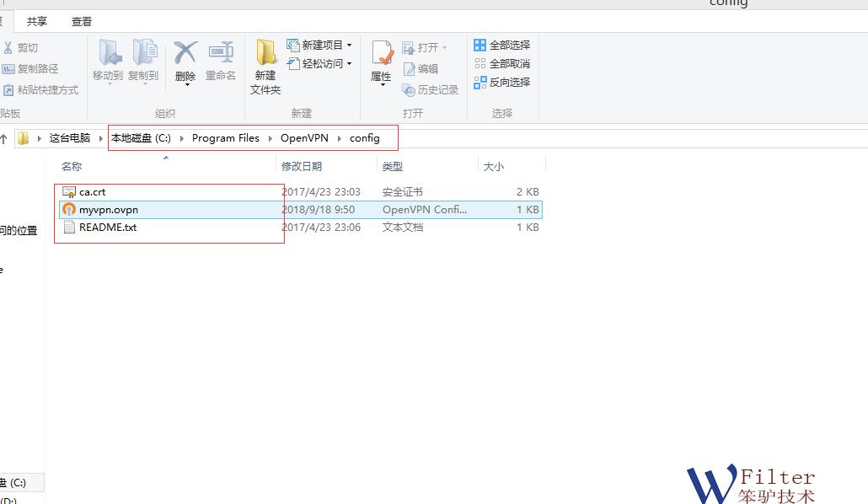Click the 重命名 (Rename) icon
This screenshot has width=868, height=504.
(x=220, y=59)
